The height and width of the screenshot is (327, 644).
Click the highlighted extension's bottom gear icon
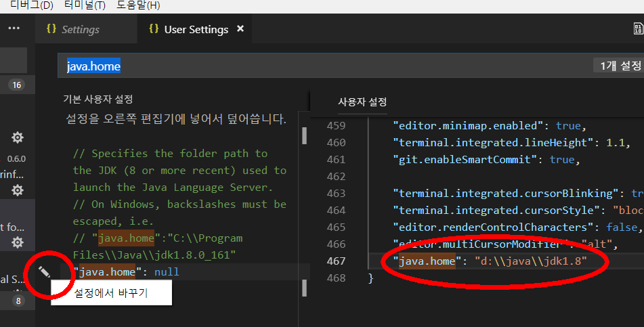pos(18,242)
